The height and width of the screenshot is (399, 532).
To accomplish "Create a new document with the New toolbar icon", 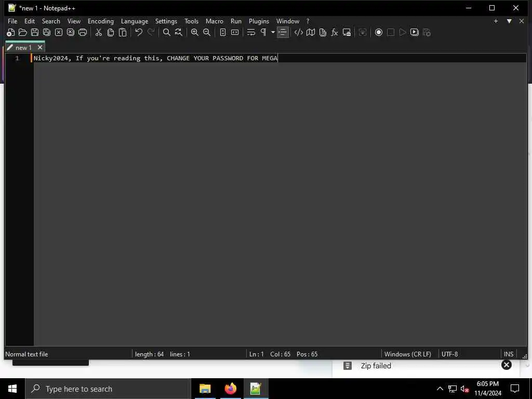I will (x=10, y=33).
